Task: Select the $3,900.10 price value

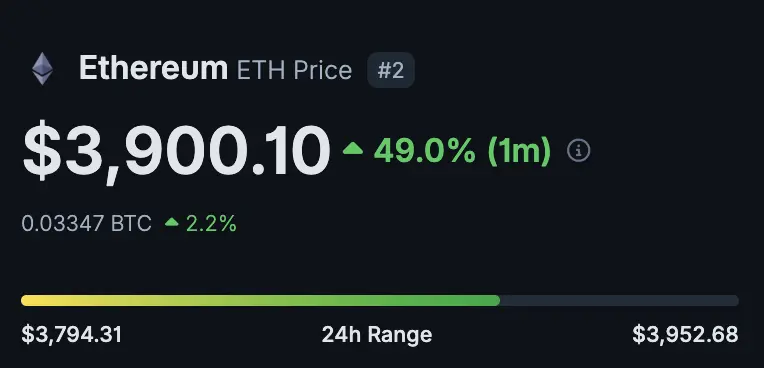Action: pyautogui.click(x=176, y=151)
